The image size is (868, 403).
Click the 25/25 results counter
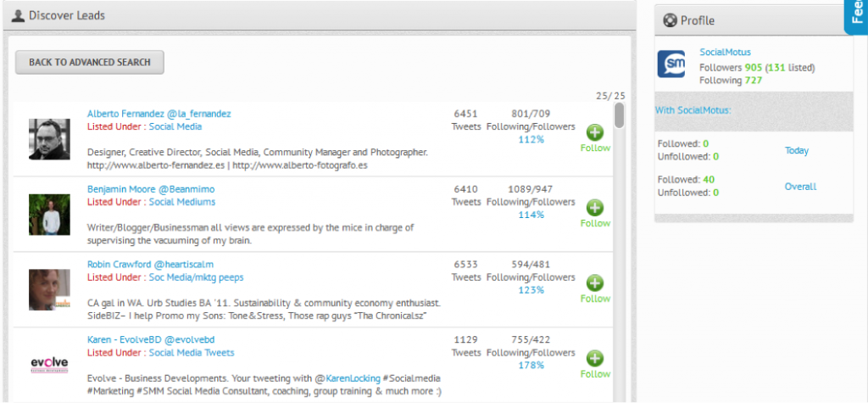(610, 95)
